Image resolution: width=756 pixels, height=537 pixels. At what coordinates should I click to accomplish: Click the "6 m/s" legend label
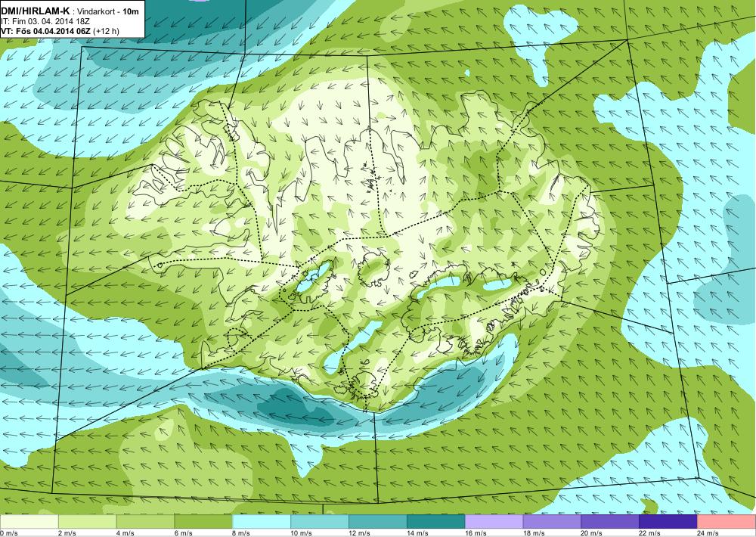pyautogui.click(x=183, y=533)
